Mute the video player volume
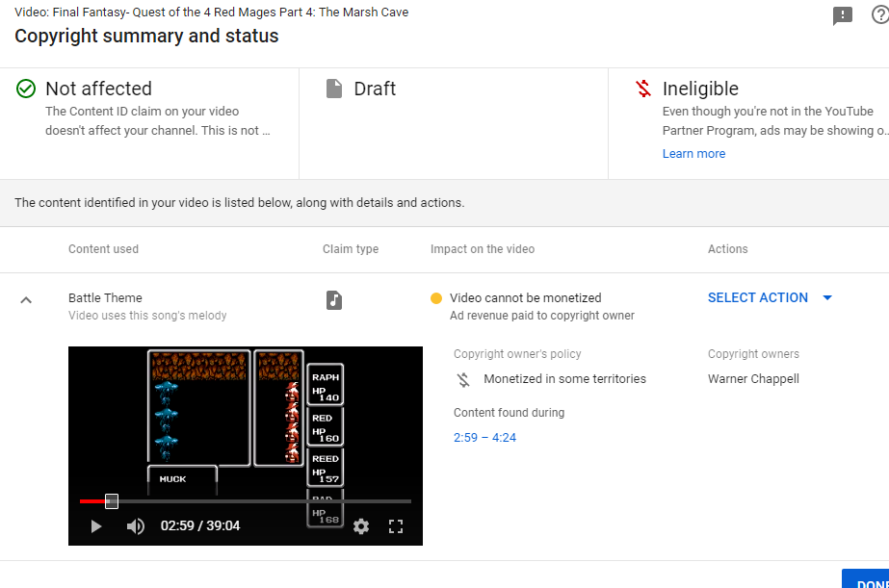 pos(135,526)
